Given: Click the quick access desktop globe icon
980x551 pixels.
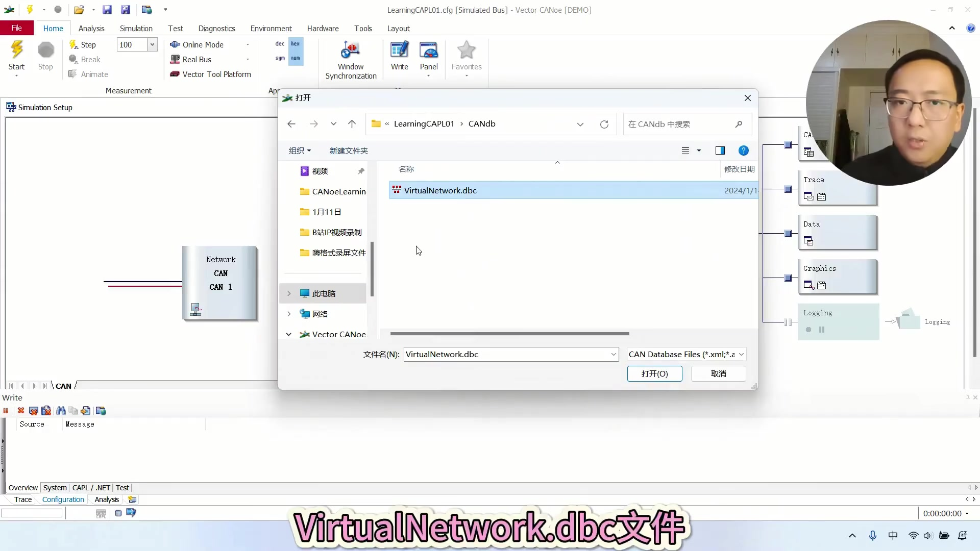Looking at the screenshot, I should click(147, 9).
